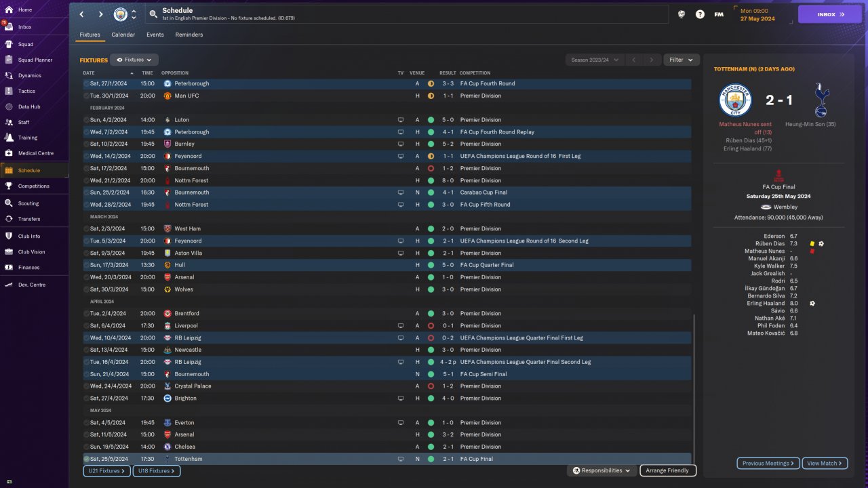Image resolution: width=868 pixels, height=488 pixels.
Task: Expand the Filter dropdown
Action: tap(682, 60)
